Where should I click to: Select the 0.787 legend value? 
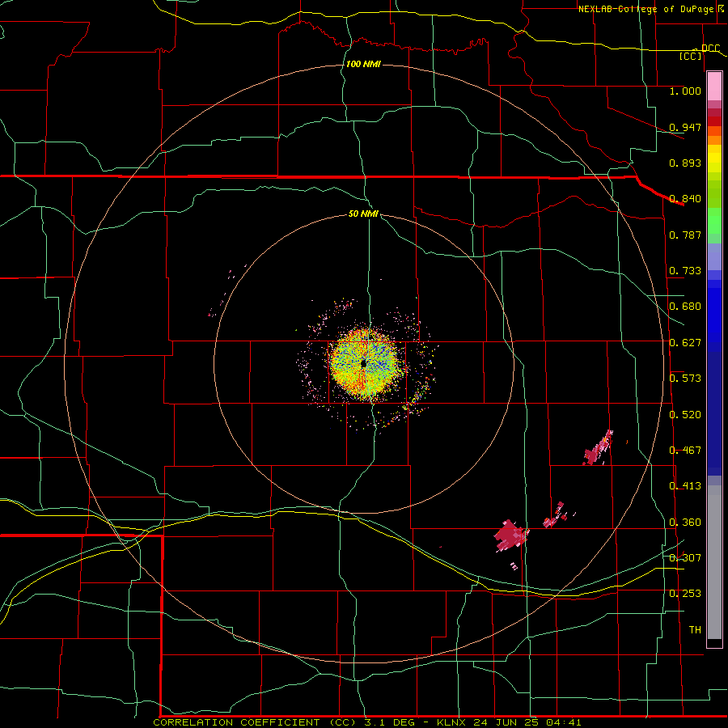(x=685, y=235)
